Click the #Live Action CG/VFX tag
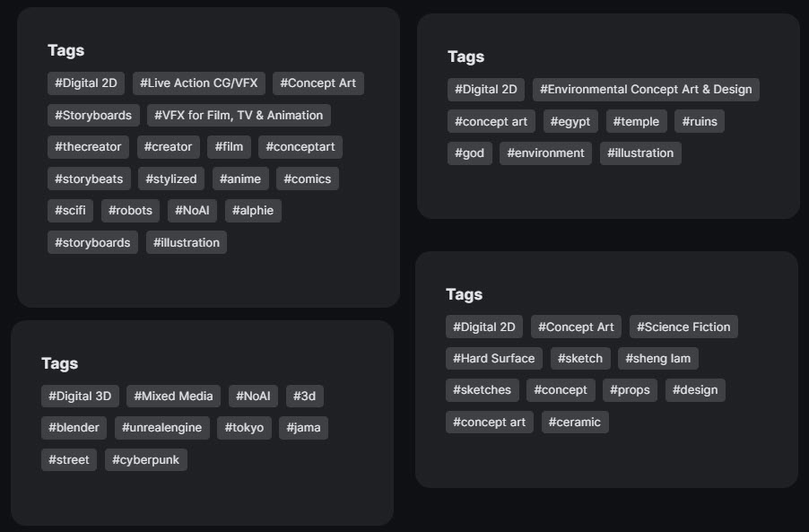The height and width of the screenshot is (532, 809). point(198,83)
